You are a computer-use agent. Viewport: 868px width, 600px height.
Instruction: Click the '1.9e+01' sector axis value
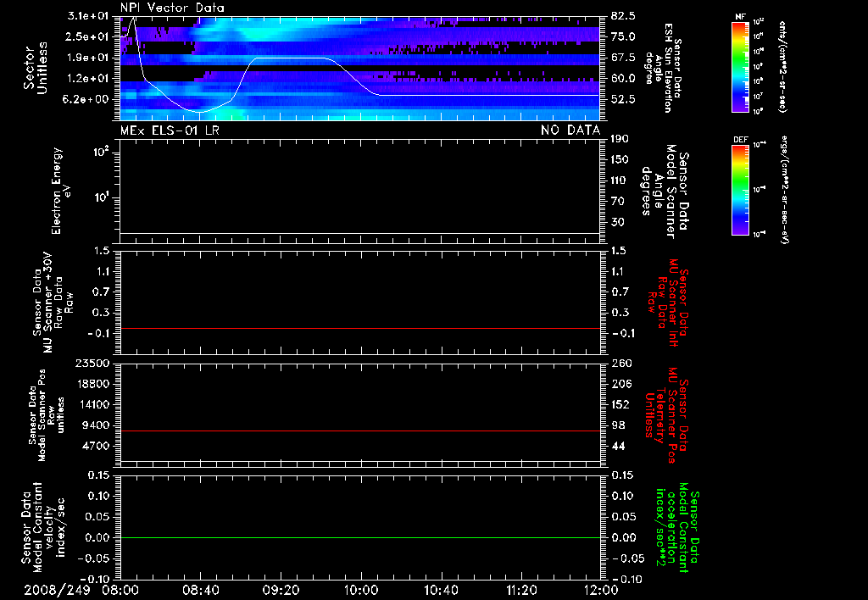click(x=88, y=58)
